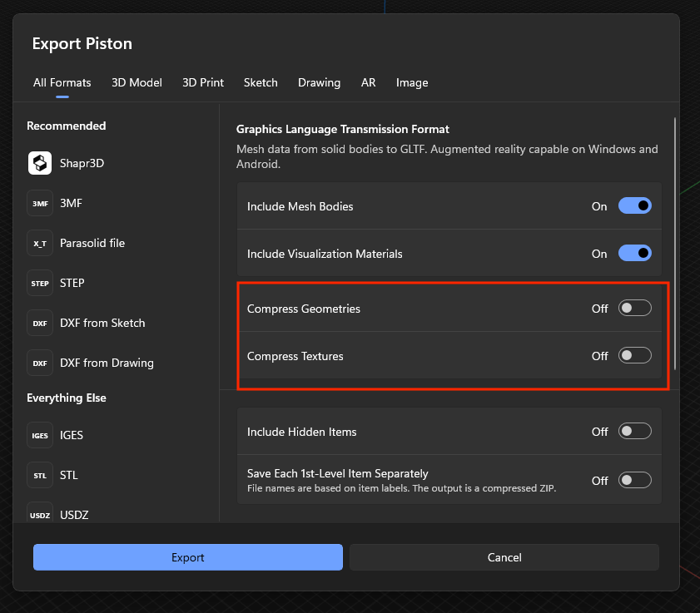Enable the Compress Geometries switch
The image size is (700, 613).
(x=634, y=308)
